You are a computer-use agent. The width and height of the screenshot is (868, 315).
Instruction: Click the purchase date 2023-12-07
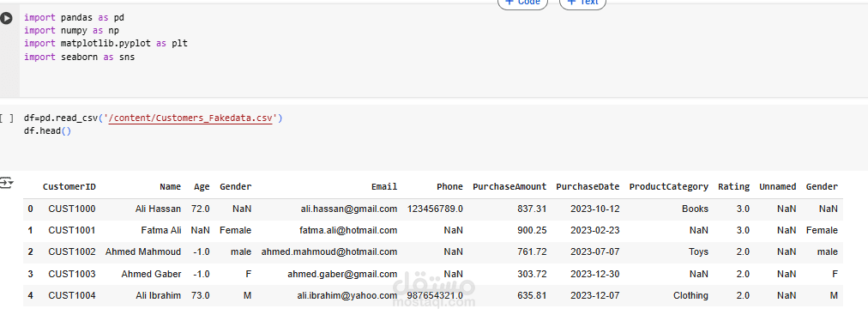[x=595, y=295]
